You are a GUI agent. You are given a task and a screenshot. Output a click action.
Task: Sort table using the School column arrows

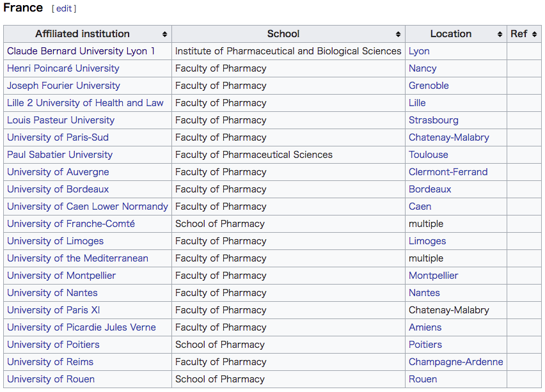coord(398,34)
